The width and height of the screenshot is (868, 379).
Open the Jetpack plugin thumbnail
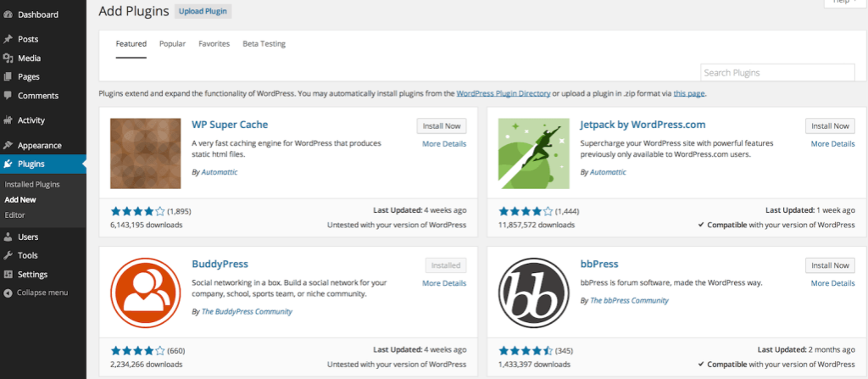point(534,153)
